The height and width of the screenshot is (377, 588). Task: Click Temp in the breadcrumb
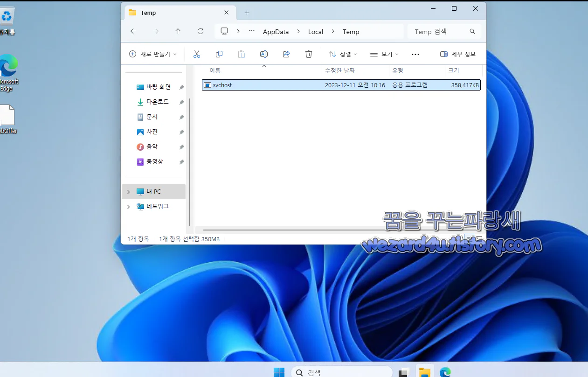(x=351, y=32)
